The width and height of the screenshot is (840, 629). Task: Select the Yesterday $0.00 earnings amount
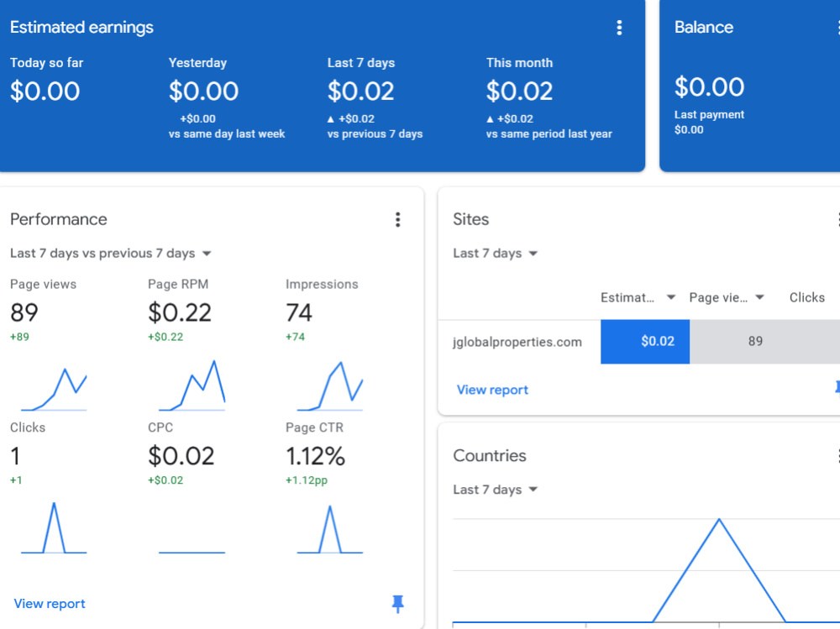pyautogui.click(x=203, y=91)
